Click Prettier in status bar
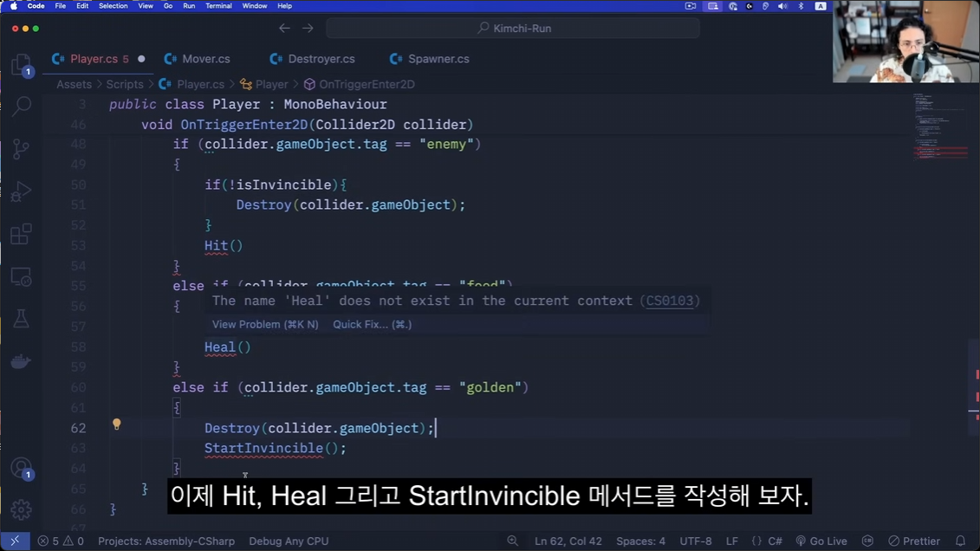The height and width of the screenshot is (551, 980). point(914,541)
